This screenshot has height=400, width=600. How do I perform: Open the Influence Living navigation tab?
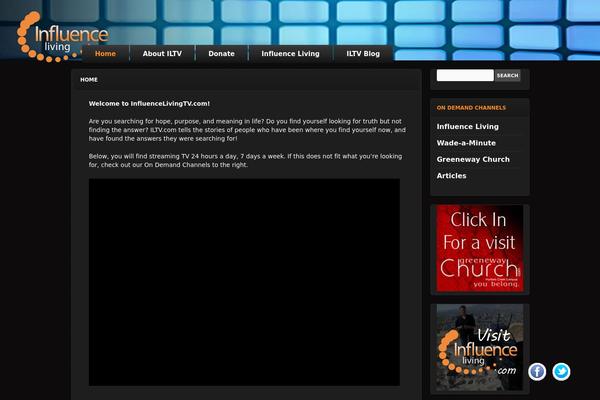290,54
